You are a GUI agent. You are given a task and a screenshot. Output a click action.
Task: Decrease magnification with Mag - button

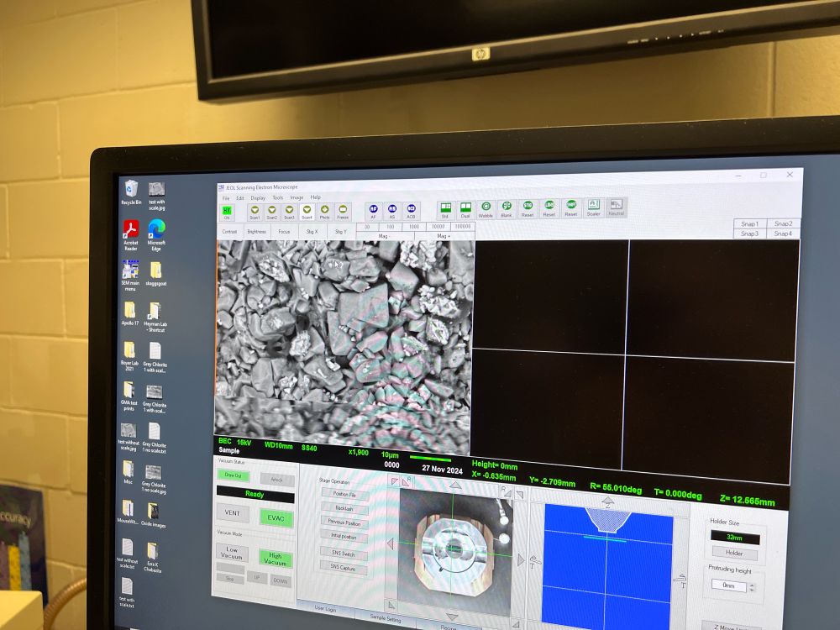tap(384, 236)
